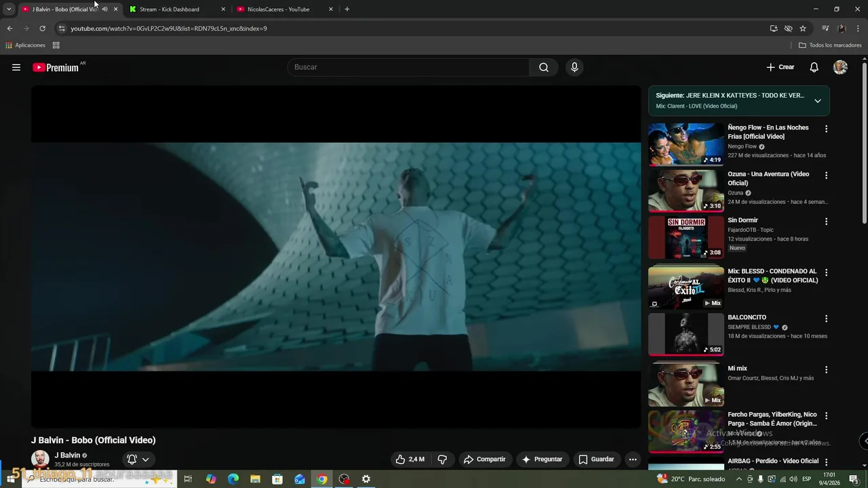Open Chrome media controls icon

pos(825,28)
